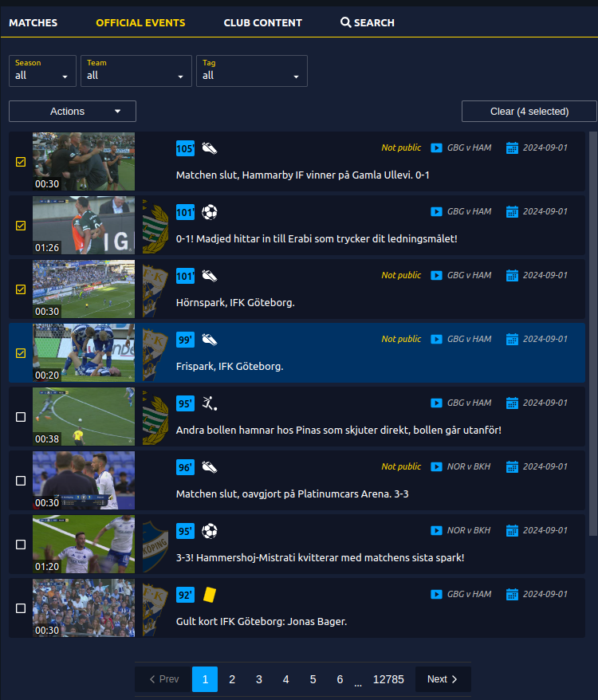
Task: Click the Hammarby crest in Pinas skjuter row
Action: [x=155, y=418]
